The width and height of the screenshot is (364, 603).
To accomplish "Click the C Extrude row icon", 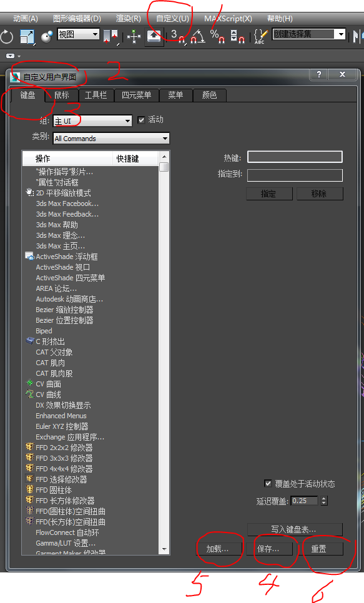I will click(30, 340).
